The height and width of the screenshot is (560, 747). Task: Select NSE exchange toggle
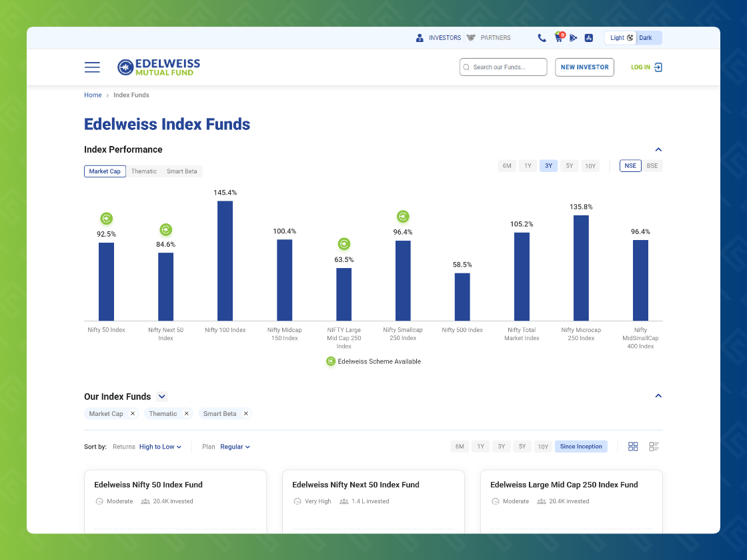[630, 166]
